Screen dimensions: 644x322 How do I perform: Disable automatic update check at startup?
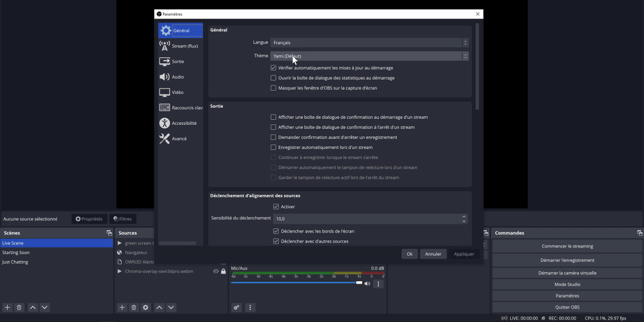coord(274,68)
